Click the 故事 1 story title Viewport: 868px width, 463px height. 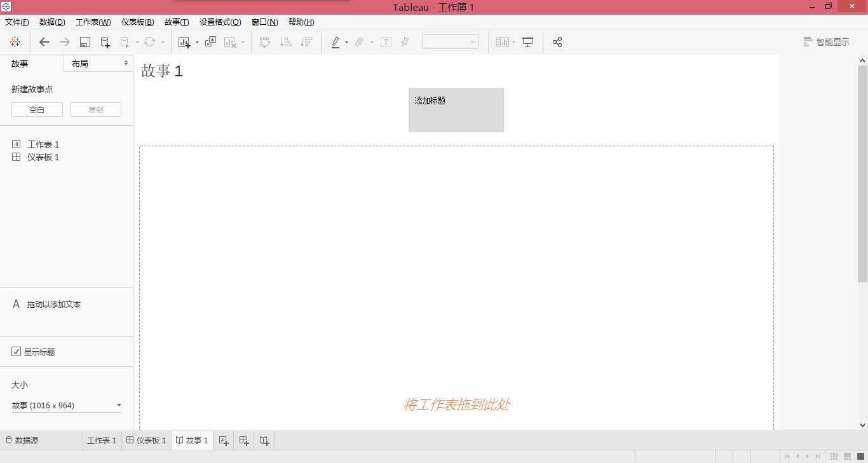tap(162, 71)
